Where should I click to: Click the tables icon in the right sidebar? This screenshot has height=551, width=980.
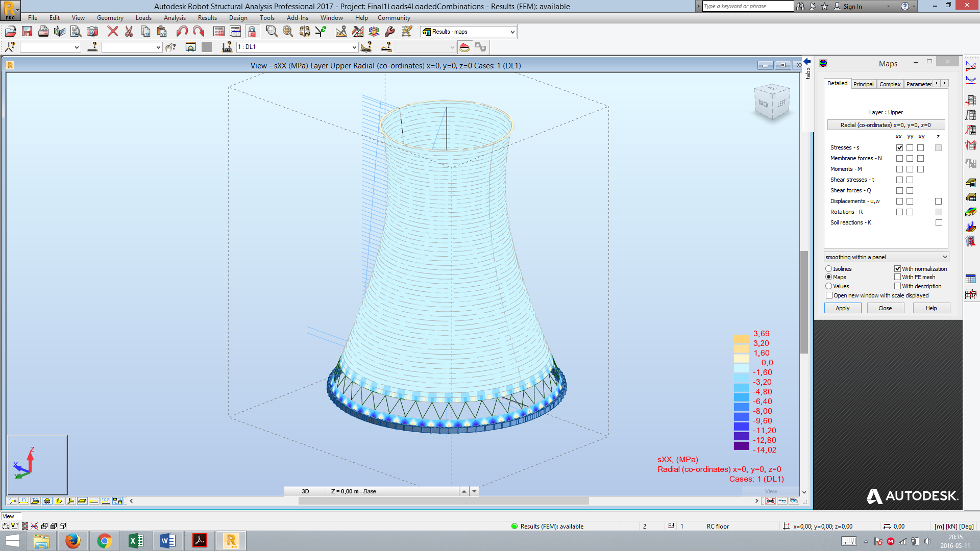pos(971,279)
